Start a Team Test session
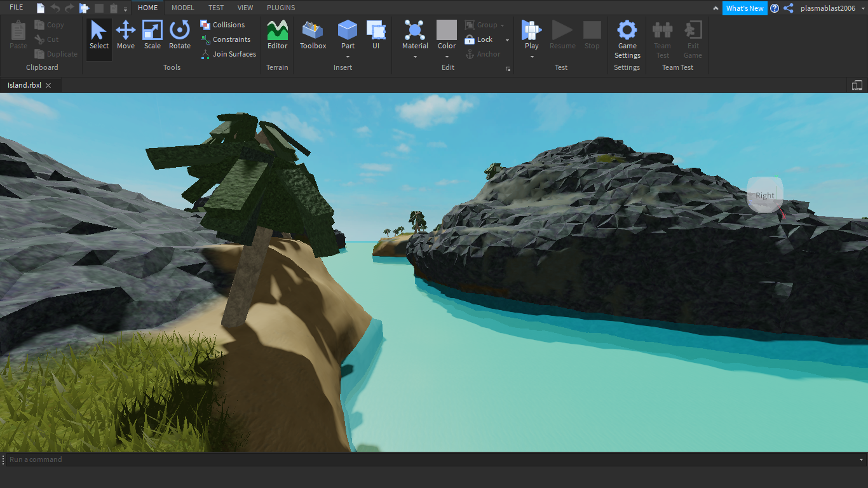Screen dimensions: 868x488 click(x=663, y=39)
